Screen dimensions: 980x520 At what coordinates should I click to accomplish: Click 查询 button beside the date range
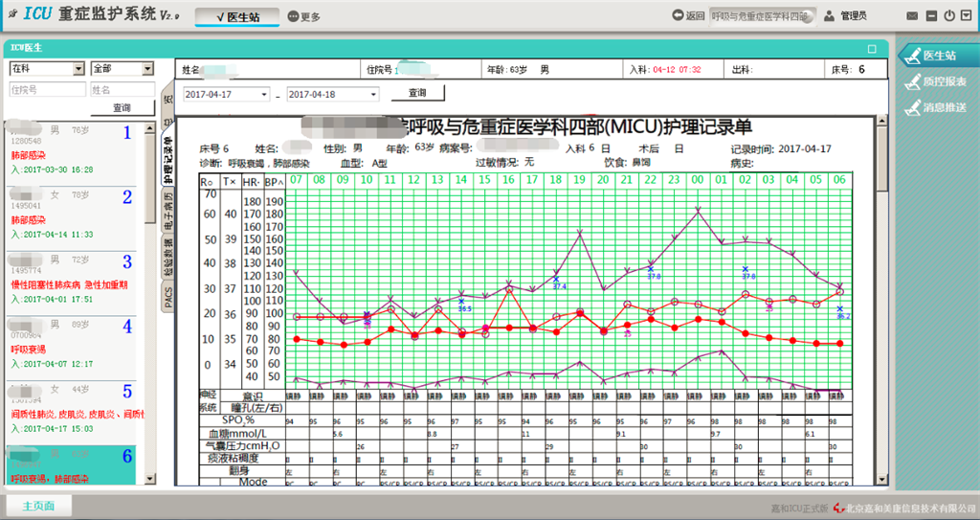417,93
